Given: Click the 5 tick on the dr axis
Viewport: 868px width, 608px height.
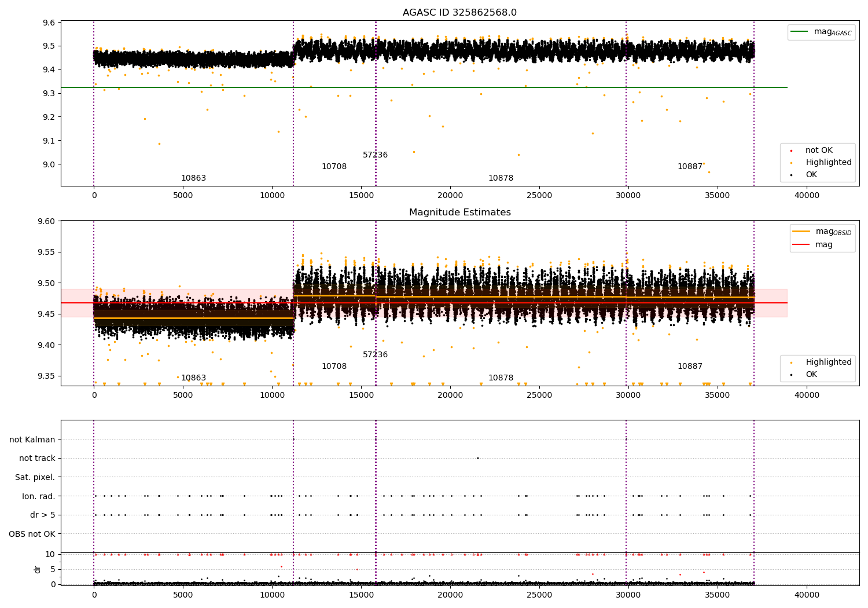Looking at the screenshot, I should tap(53, 569).
